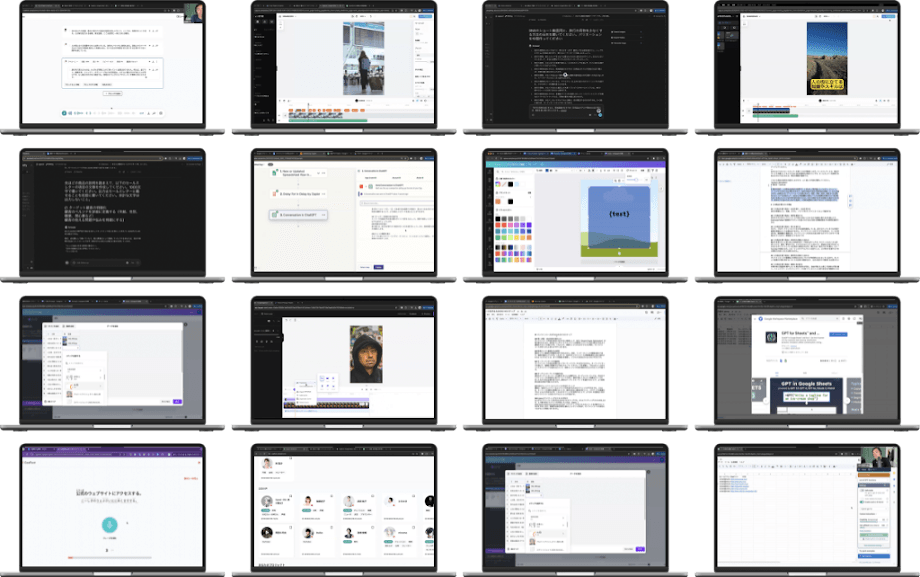Viewport: 920px width, 577px height.
Task: Select the "3. Conversation in ChatGPT" workflow step
Action: pos(299,214)
